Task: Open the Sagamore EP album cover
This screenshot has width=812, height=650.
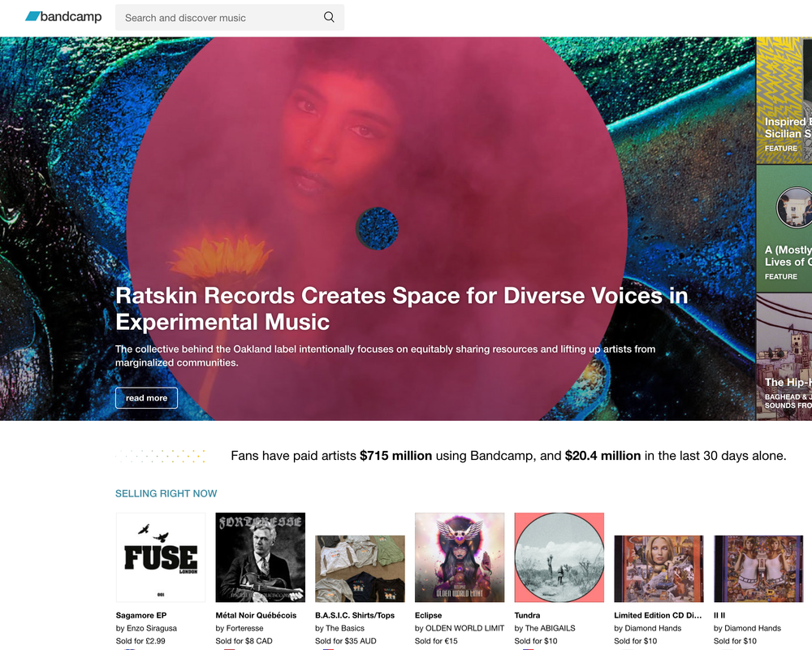Action: click(161, 557)
